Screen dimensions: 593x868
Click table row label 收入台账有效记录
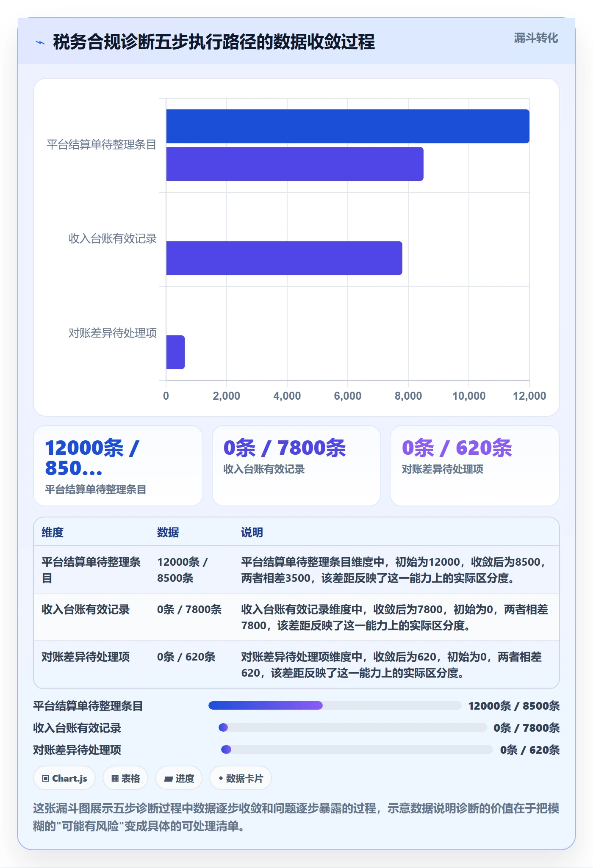click(86, 609)
